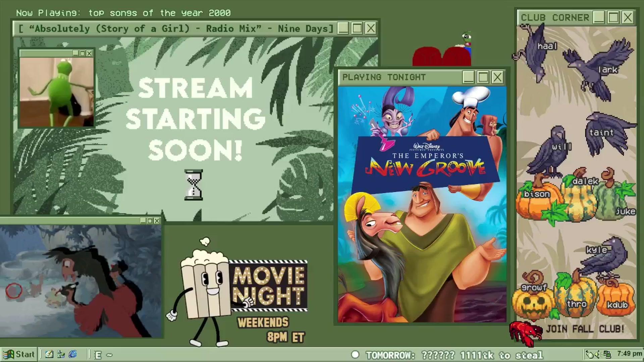
Task: Click the CLUB CORNER window title
Action: [555, 17]
